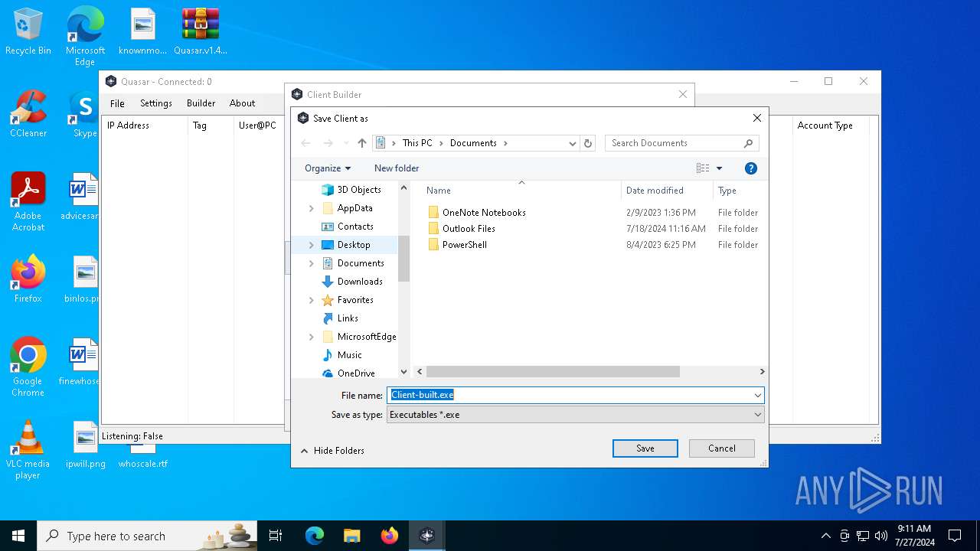
Task: Open Microsoft Edge desktop shortcut
Action: pos(85,37)
